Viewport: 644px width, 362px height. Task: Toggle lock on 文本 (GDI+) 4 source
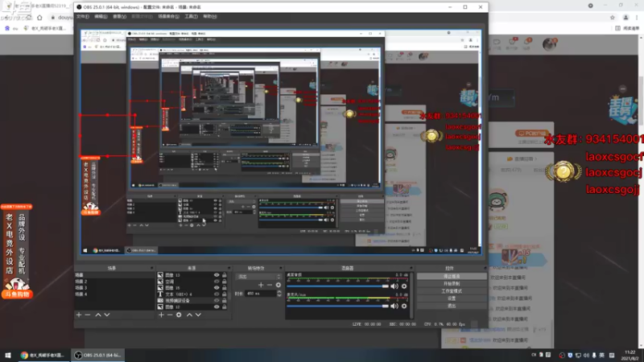pyautogui.click(x=225, y=294)
